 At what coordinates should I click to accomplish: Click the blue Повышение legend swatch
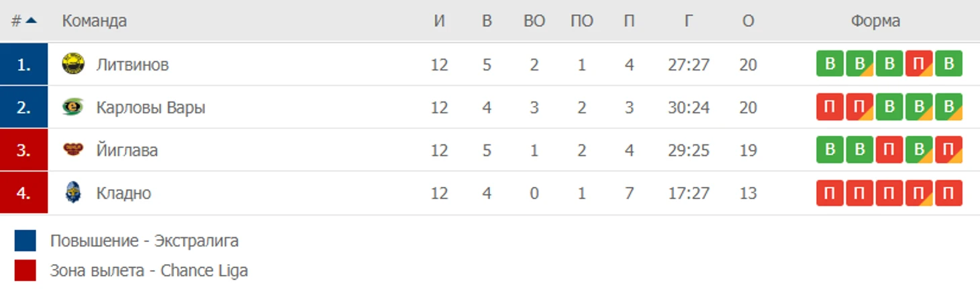click(25, 240)
